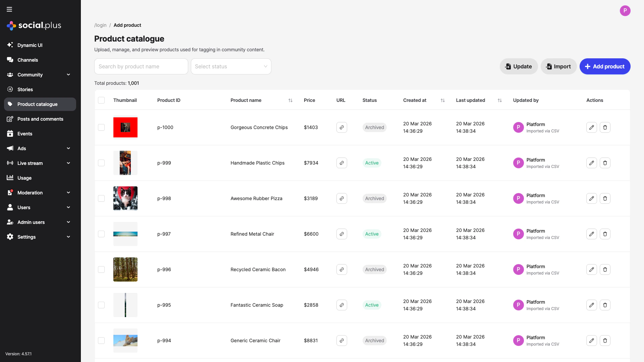Viewport: 644px width, 362px height.
Task: Open the Channels section
Action: pos(28,60)
